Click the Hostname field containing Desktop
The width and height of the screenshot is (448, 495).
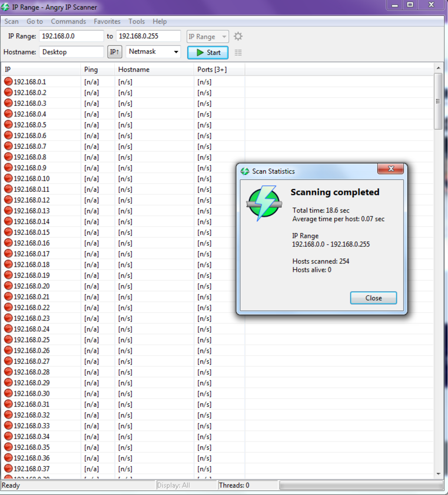coord(72,52)
